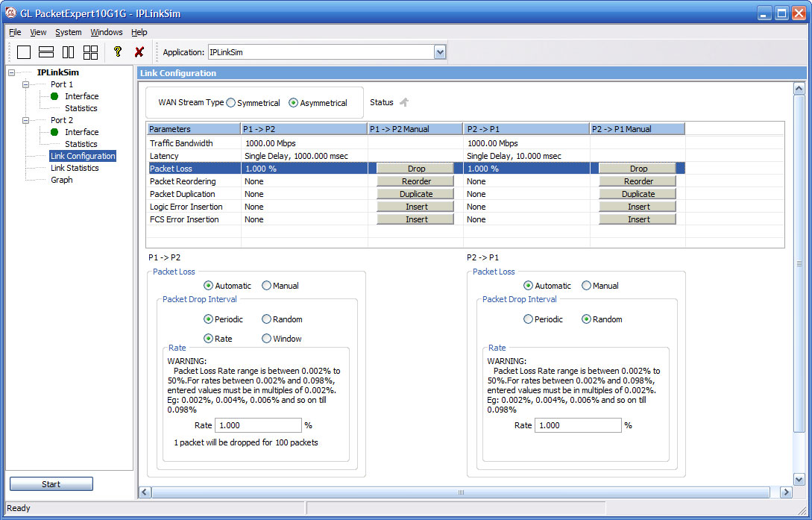
Task: Choose Random drop interval for P2 -> P1
Action: (586, 319)
